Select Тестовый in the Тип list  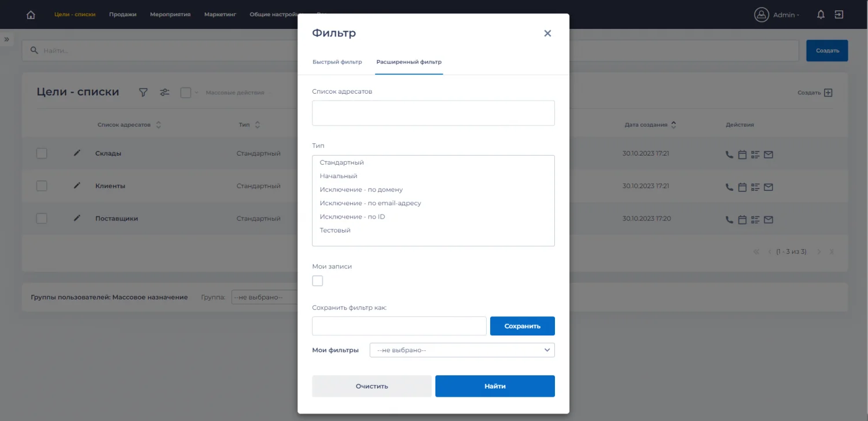[335, 230]
